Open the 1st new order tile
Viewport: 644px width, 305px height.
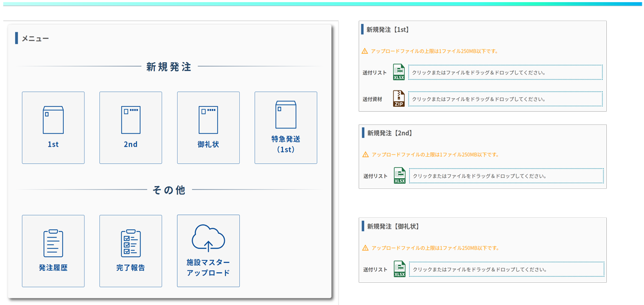[x=53, y=128]
